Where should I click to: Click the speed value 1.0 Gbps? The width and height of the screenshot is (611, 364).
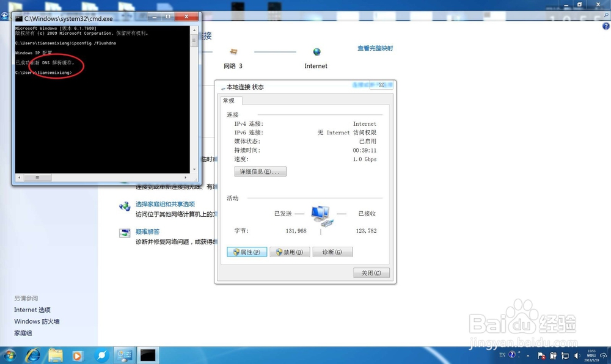[364, 159]
